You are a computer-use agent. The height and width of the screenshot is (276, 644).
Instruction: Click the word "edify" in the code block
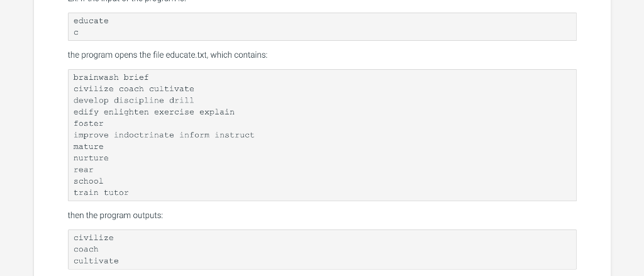(86, 112)
